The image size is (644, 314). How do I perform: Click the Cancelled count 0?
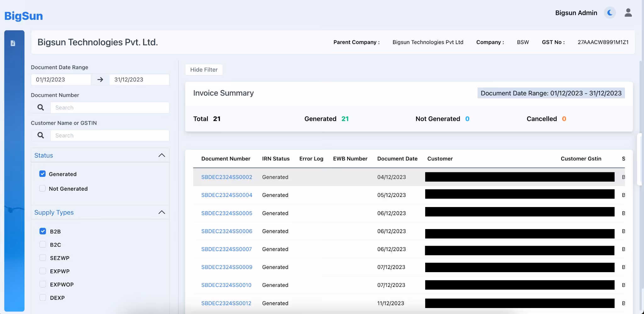[564, 119]
